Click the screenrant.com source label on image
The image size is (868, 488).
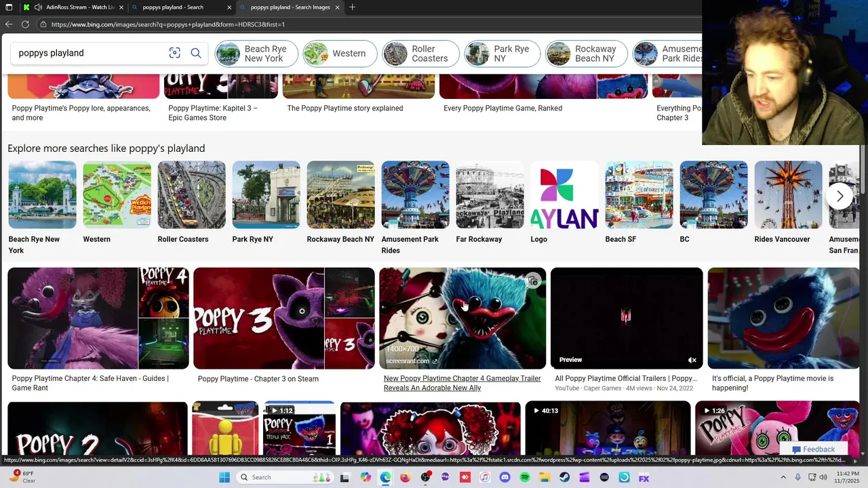click(412, 361)
